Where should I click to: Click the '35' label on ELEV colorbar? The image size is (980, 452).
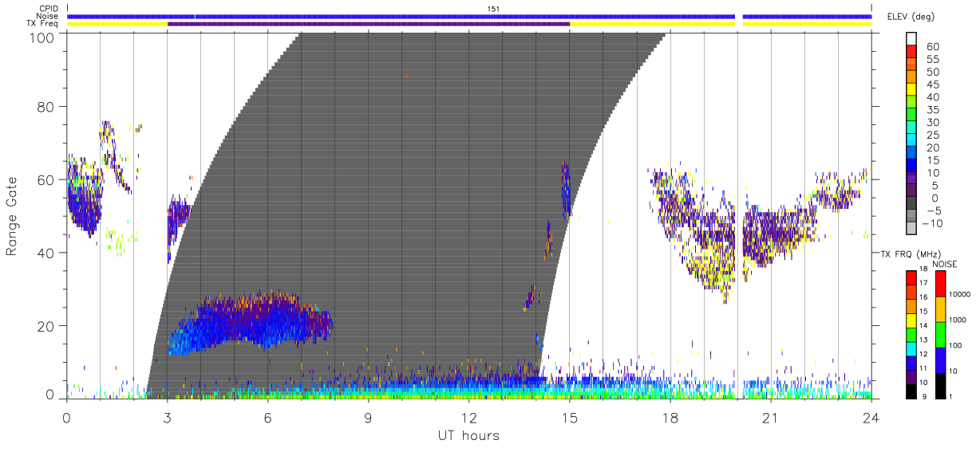pyautogui.click(x=932, y=110)
